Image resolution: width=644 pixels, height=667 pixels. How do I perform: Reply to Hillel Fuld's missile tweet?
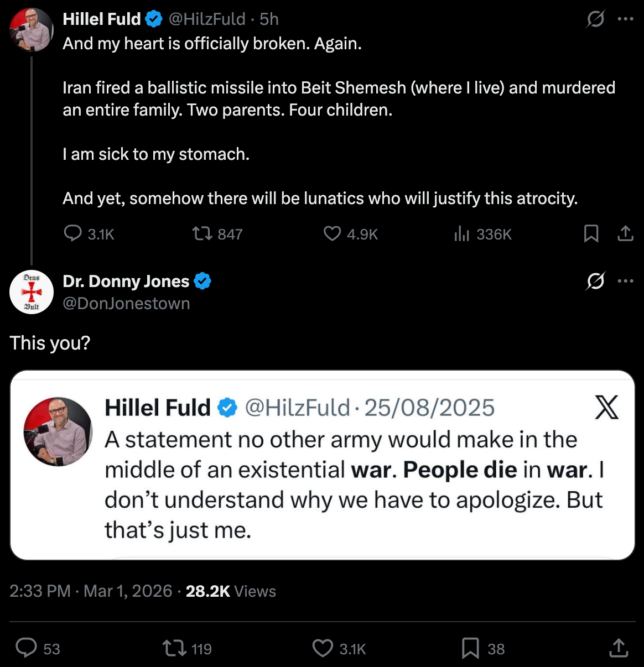pyautogui.click(x=73, y=234)
